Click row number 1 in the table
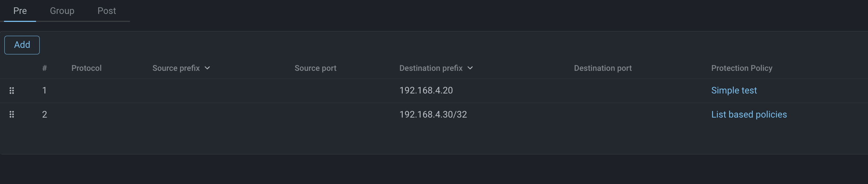868x184 pixels. point(44,91)
